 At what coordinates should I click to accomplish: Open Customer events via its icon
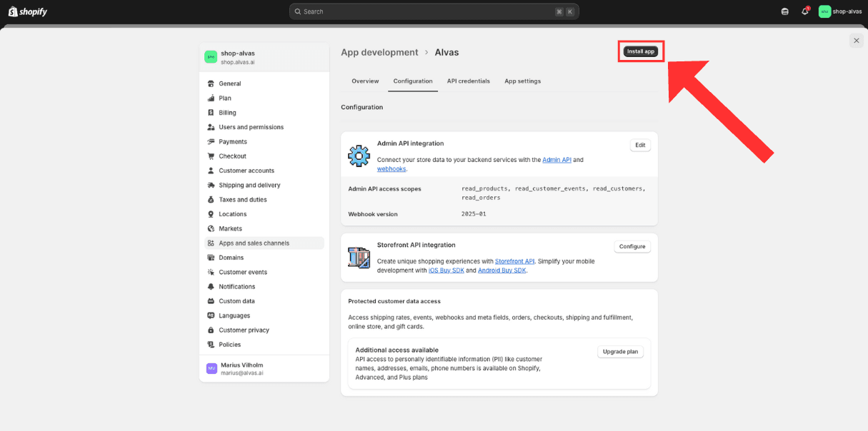coord(211,273)
